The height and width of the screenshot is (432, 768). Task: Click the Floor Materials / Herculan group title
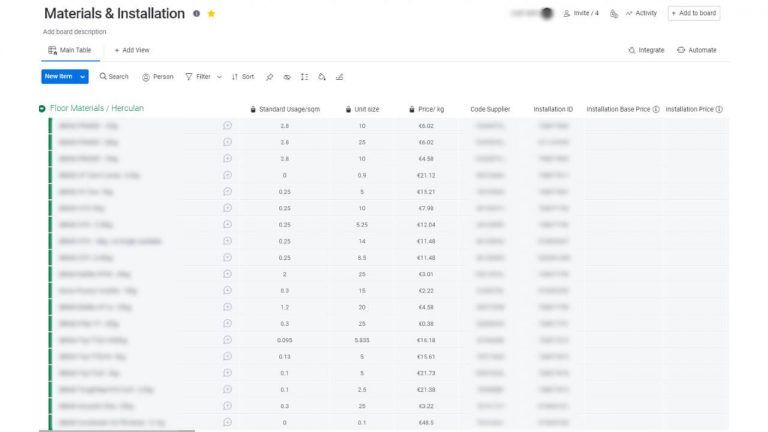pyautogui.click(x=97, y=108)
